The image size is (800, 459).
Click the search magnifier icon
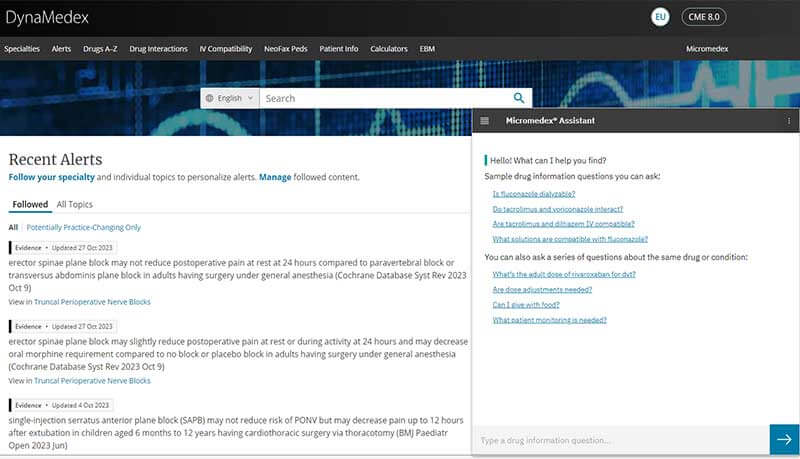click(519, 98)
